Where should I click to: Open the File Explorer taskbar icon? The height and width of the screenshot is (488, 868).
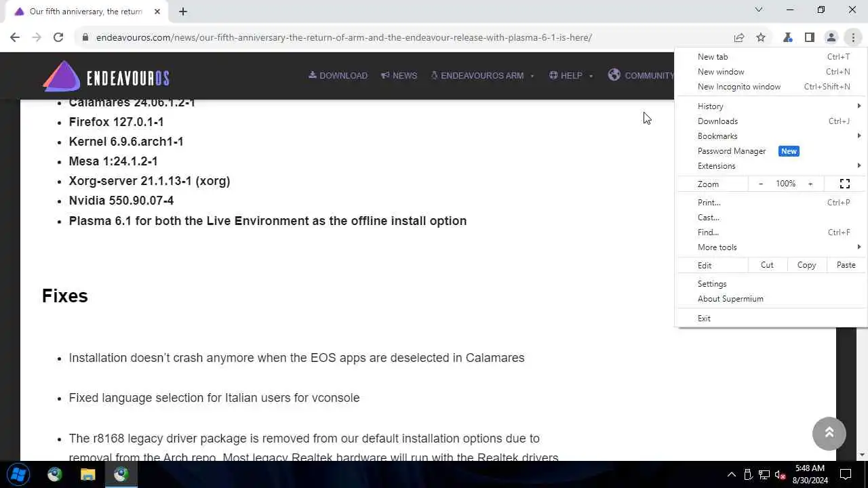[87, 474]
